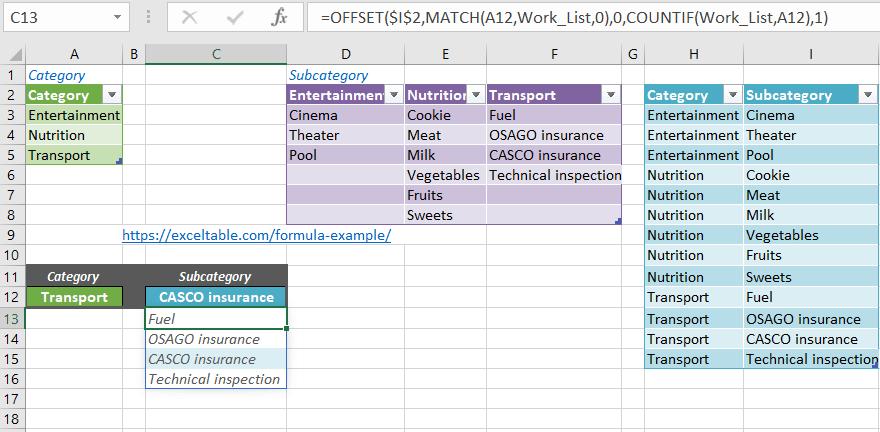This screenshot has width=880, height=432.
Task: Click the blue CASCO insurance cell C12
Action: pyautogui.click(x=216, y=297)
